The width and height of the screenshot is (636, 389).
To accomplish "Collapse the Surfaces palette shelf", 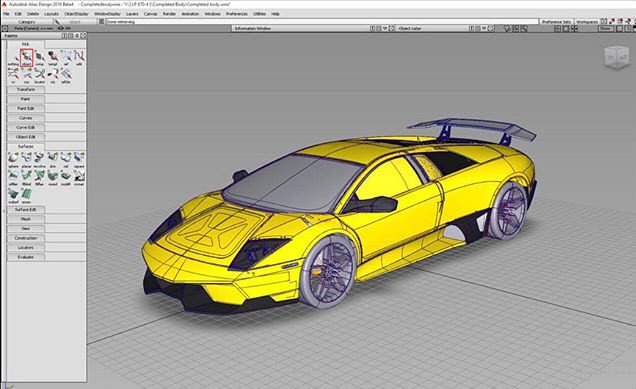I will (x=26, y=146).
